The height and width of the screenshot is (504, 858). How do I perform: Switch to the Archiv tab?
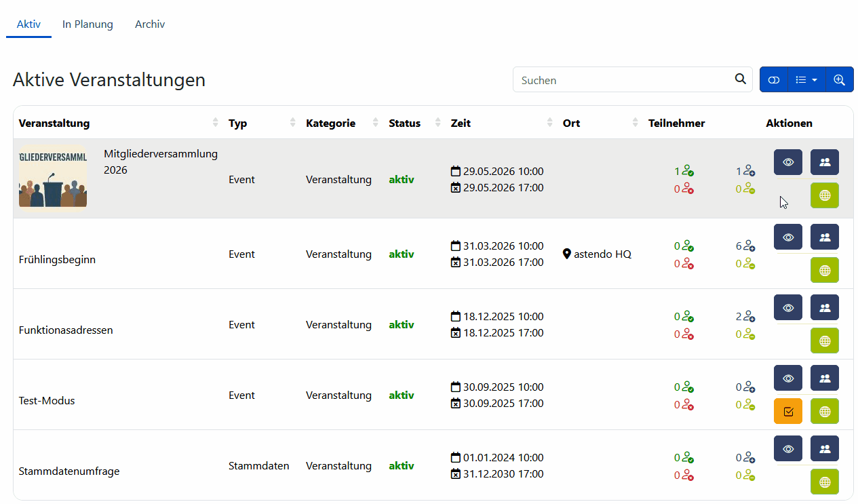[150, 24]
